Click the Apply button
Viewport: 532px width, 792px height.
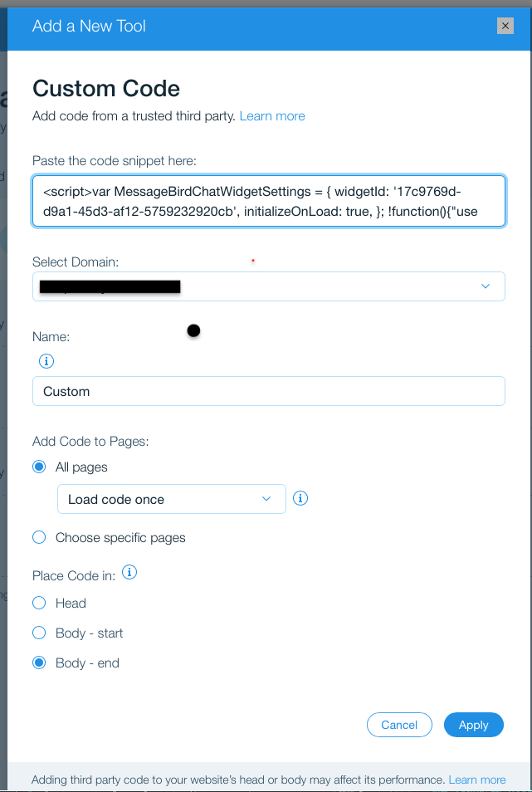click(x=473, y=725)
